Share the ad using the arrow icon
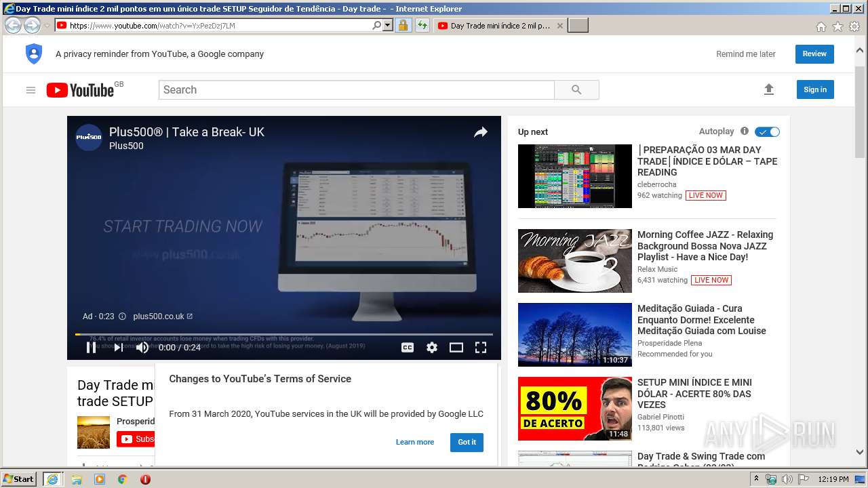The height and width of the screenshot is (488, 868). [x=481, y=133]
